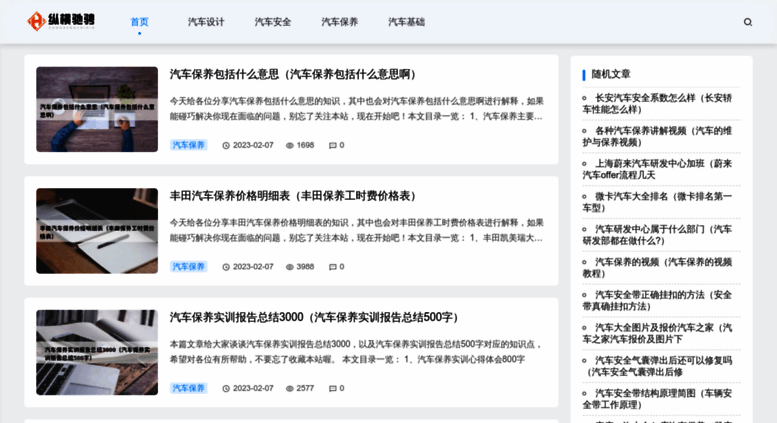Open the 汽车安全 menu item
777x423 pixels.
coord(273,22)
